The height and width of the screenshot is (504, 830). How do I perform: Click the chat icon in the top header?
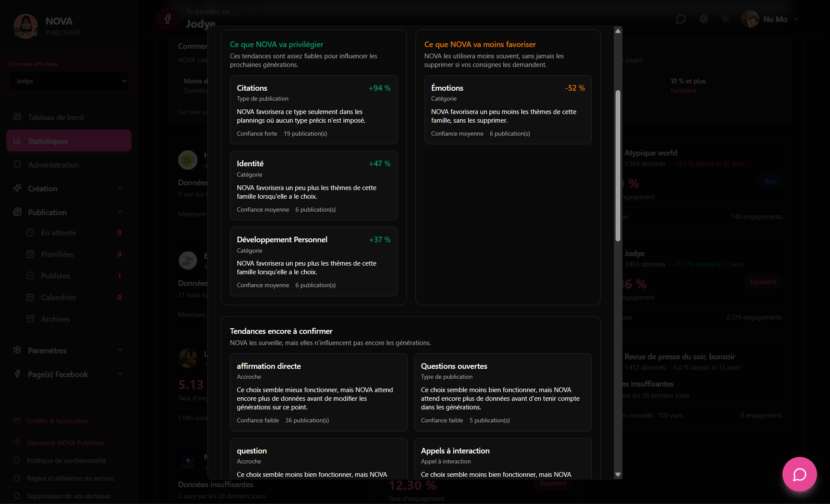(681, 19)
